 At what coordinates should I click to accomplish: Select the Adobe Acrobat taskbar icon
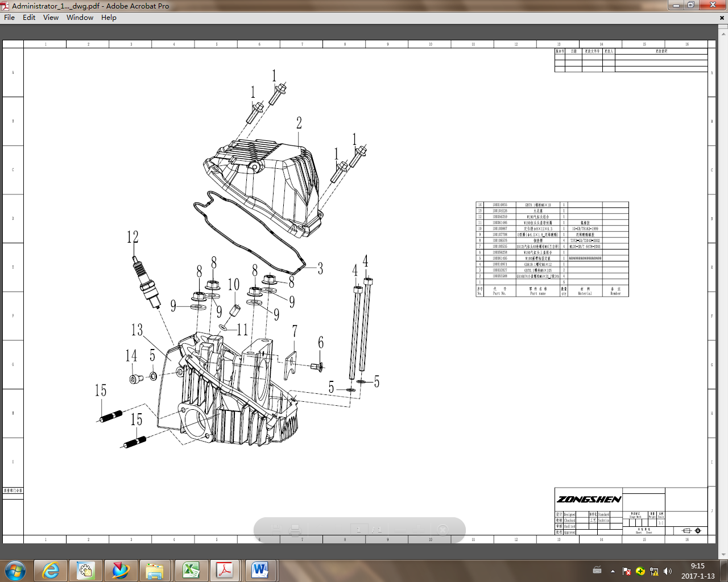coord(225,571)
